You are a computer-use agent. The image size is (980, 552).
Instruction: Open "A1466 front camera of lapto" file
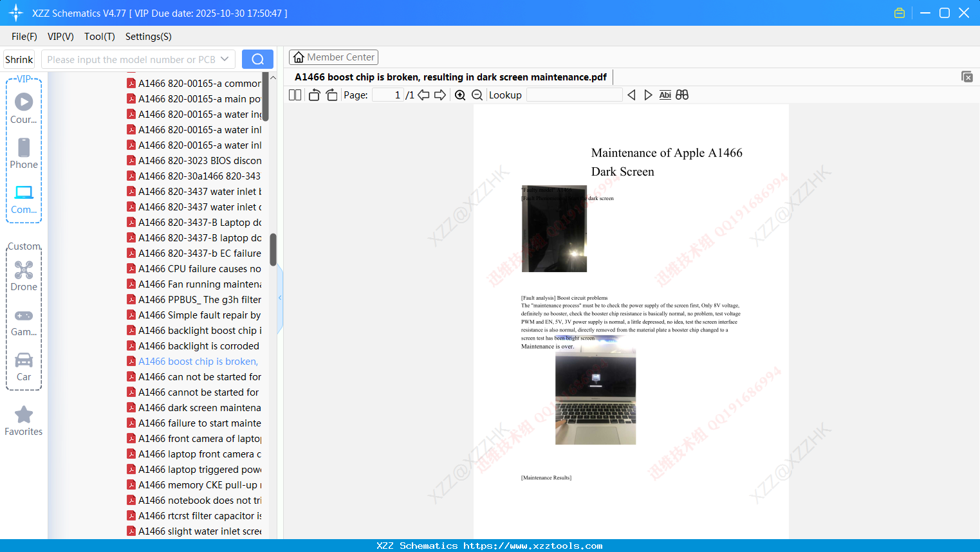pos(194,439)
